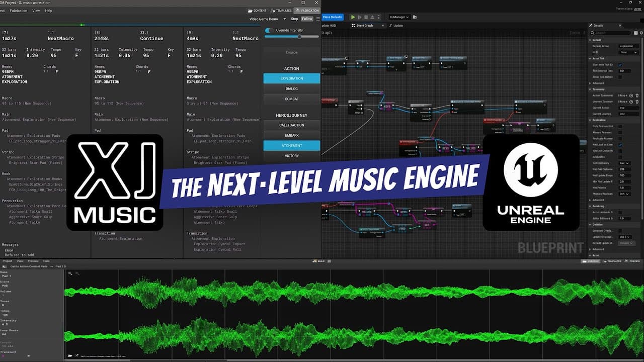Edit the Net Cull Distance value
644x362 pixels.
pos(625,169)
